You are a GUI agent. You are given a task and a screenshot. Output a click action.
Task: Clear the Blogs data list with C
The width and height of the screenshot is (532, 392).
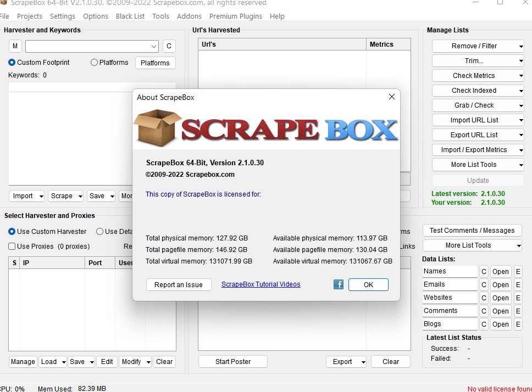pos(484,324)
